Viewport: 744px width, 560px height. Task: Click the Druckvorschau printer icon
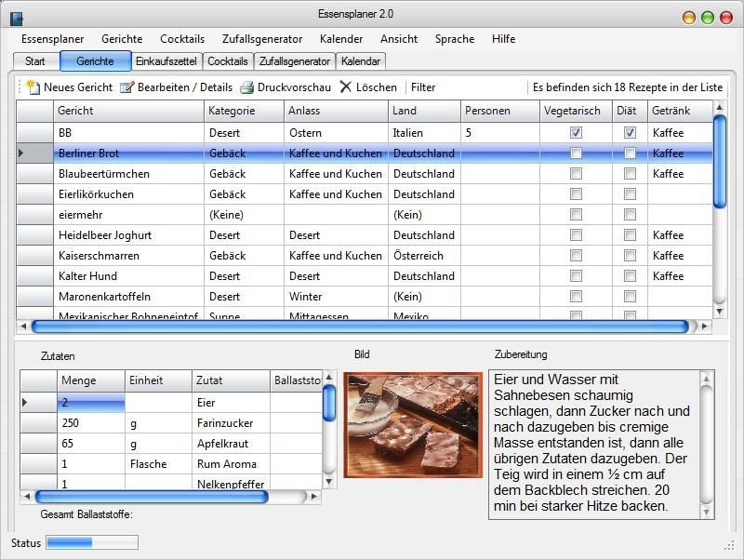pos(246,87)
